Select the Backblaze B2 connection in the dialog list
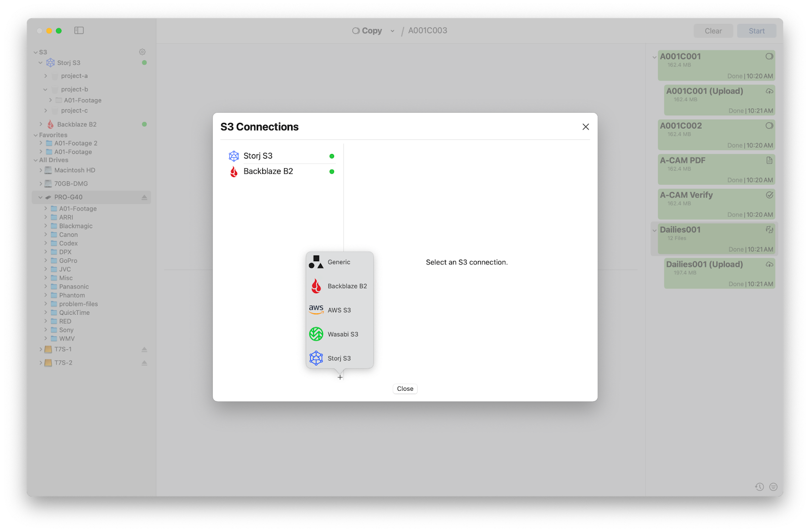Viewport: 810px width, 532px height. coord(281,172)
